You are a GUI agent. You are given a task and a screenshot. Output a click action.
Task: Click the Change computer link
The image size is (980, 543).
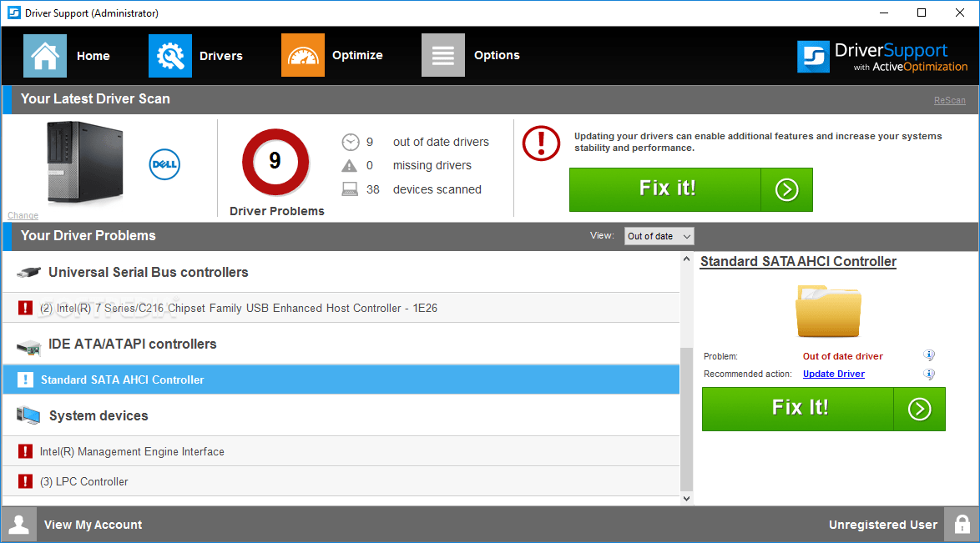tap(23, 215)
